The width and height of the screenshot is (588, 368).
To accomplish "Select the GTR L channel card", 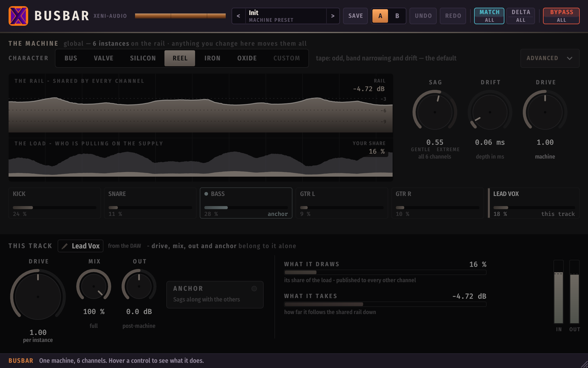I will click(342, 203).
